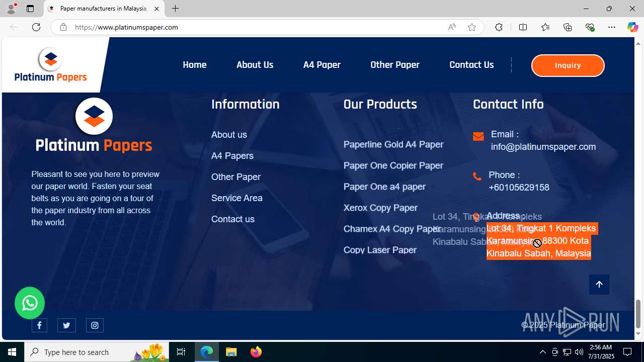Go to Home menu item
Image resolution: width=644 pixels, height=362 pixels.
[x=195, y=65]
